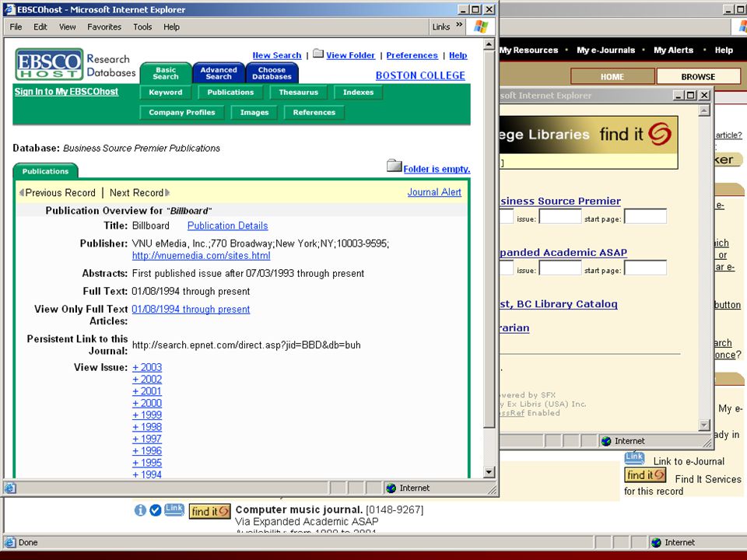Open the Journal Alert link

[x=434, y=192]
